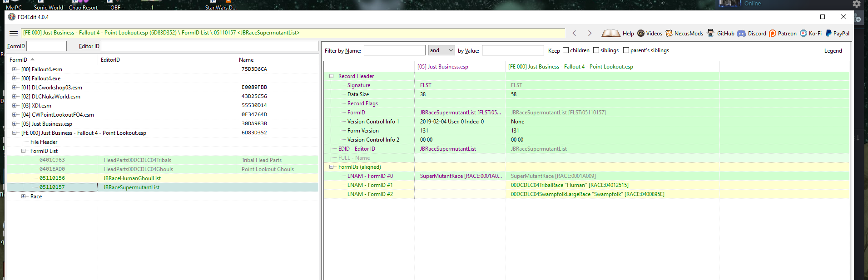Image resolution: width=868 pixels, height=280 pixels.
Task: Open the My PC desktop shortcut
Action: 14,5
